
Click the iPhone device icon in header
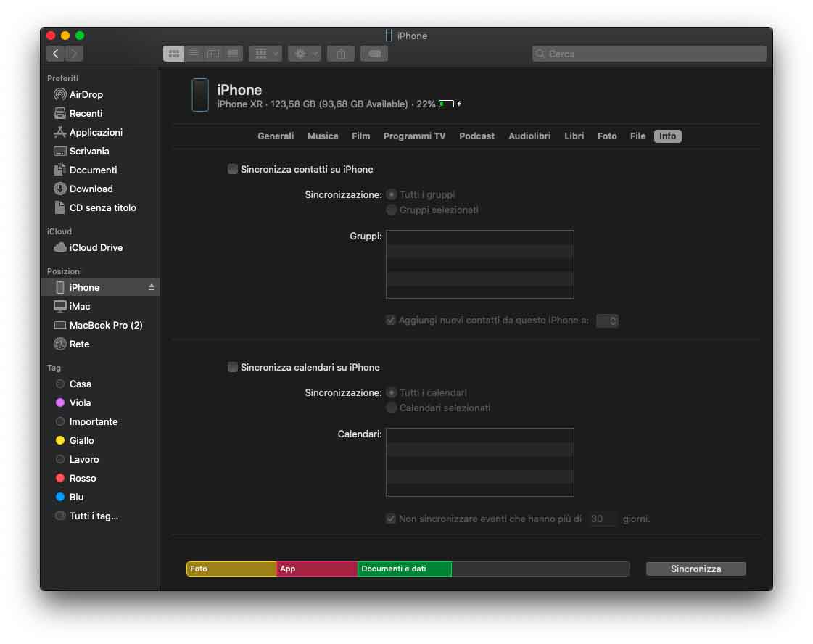tap(200, 95)
